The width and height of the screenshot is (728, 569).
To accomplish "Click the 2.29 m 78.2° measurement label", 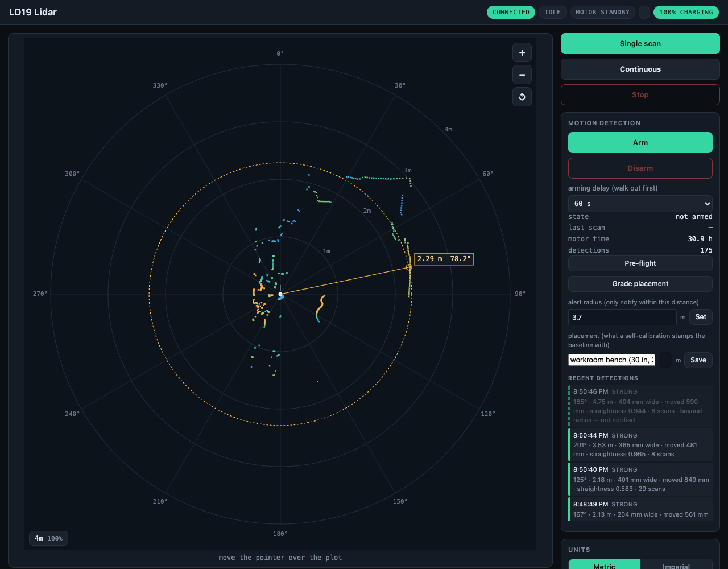I will click(444, 259).
